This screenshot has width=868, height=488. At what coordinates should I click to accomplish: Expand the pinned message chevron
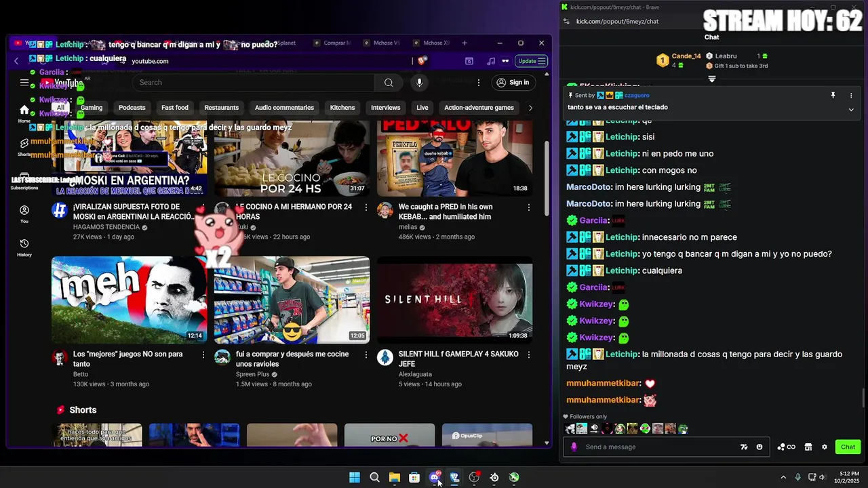(x=851, y=109)
